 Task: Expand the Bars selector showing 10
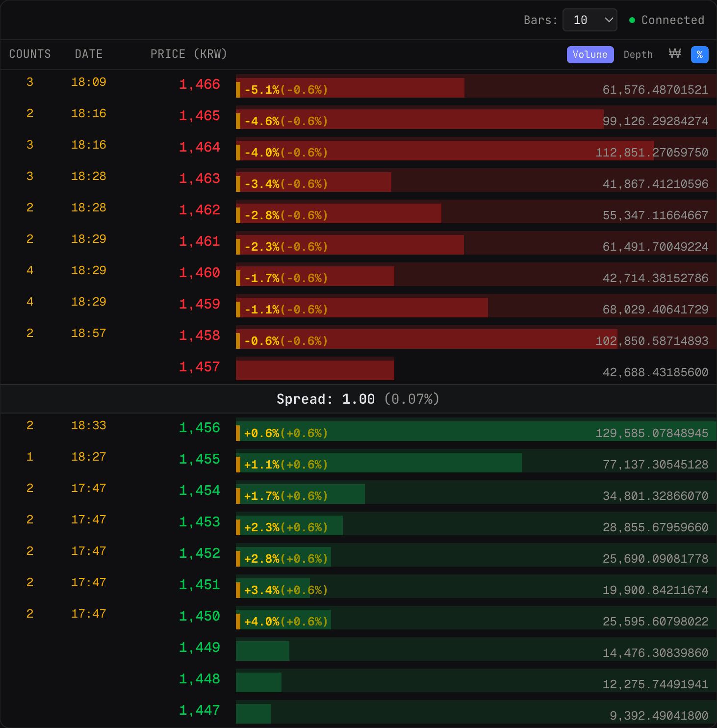(x=589, y=20)
